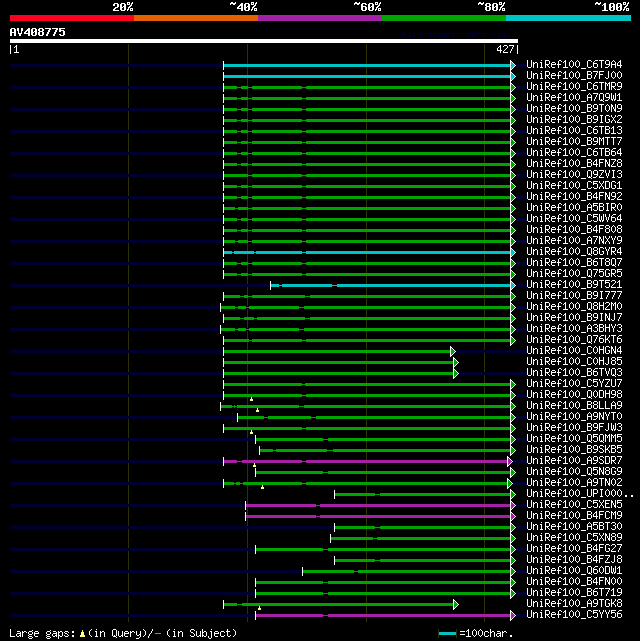Select the UniRef100_B6T8Q7 label
The height and width of the screenshot is (641, 640).
point(574,262)
